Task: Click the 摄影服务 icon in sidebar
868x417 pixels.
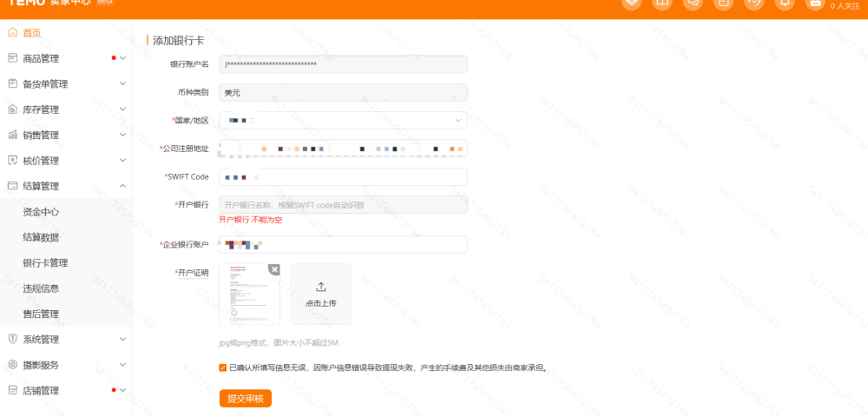Action: click(12, 365)
